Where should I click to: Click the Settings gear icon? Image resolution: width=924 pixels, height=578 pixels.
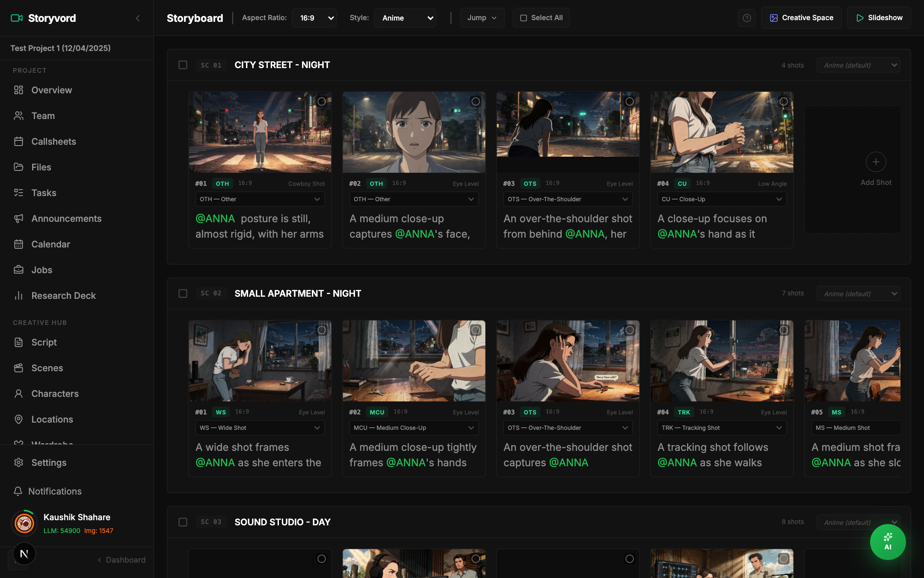(x=18, y=462)
